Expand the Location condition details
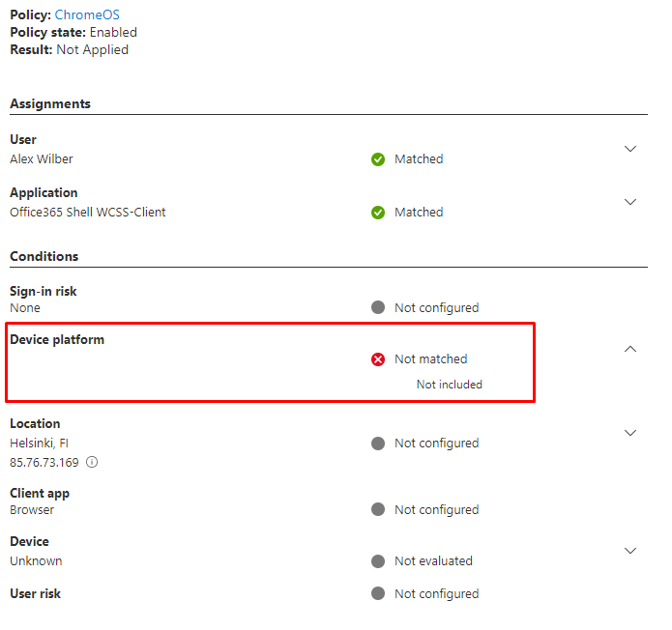 pyautogui.click(x=630, y=433)
